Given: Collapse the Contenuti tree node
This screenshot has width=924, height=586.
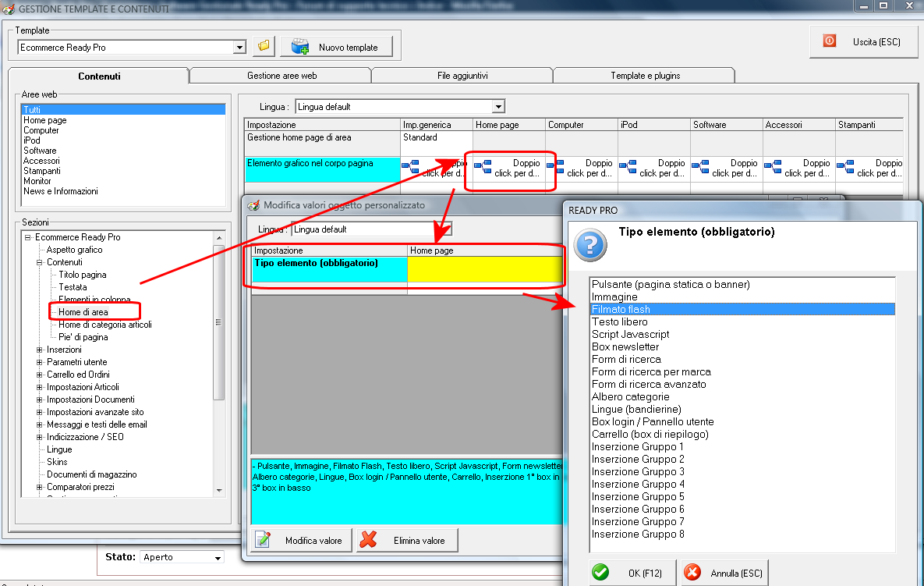Looking at the screenshot, I should (40, 262).
